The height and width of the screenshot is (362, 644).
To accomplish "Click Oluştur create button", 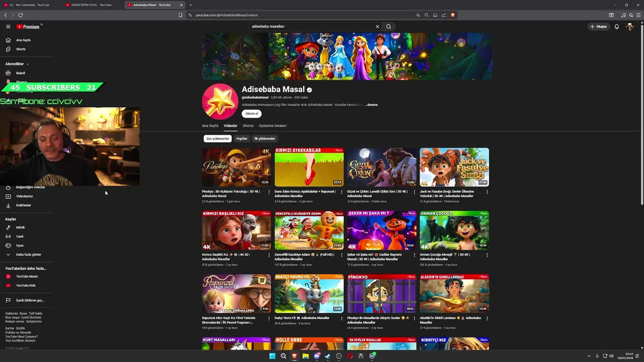I will [x=599, y=27].
